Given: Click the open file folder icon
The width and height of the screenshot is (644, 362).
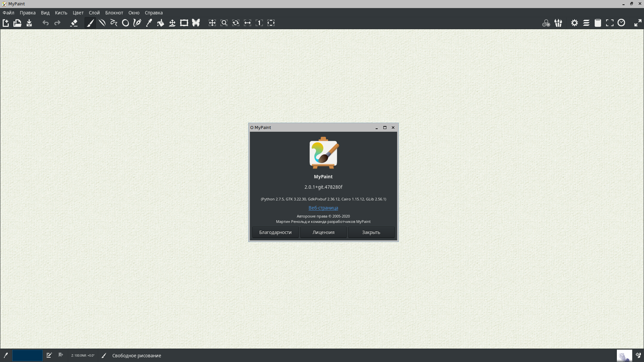Looking at the screenshot, I should 17,23.
